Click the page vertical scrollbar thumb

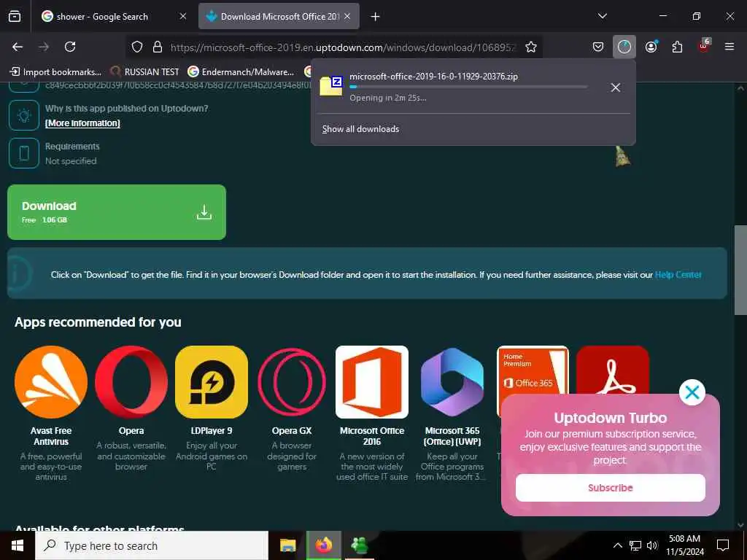click(740, 270)
